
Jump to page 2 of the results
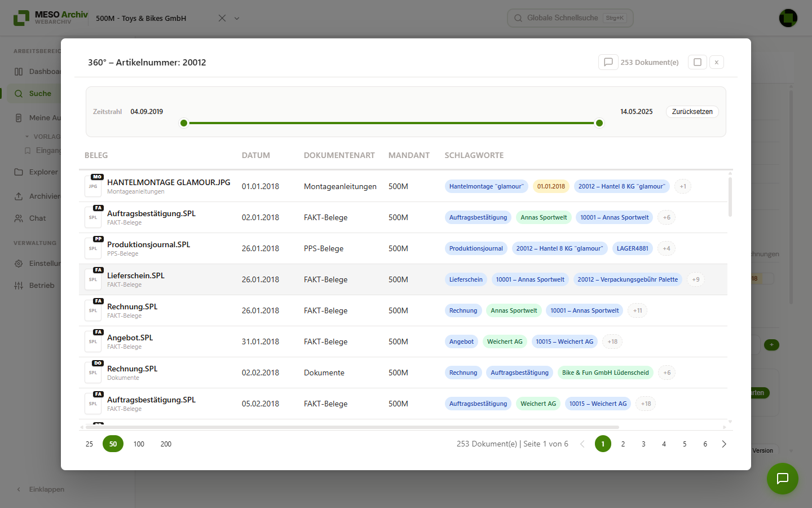(x=623, y=444)
